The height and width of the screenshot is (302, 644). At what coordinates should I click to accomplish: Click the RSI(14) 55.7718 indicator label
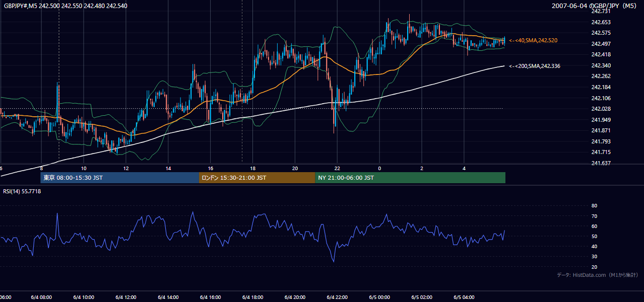(x=22, y=191)
